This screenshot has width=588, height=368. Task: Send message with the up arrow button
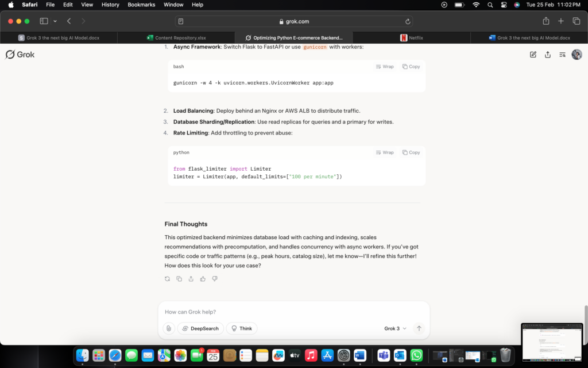pyautogui.click(x=419, y=328)
